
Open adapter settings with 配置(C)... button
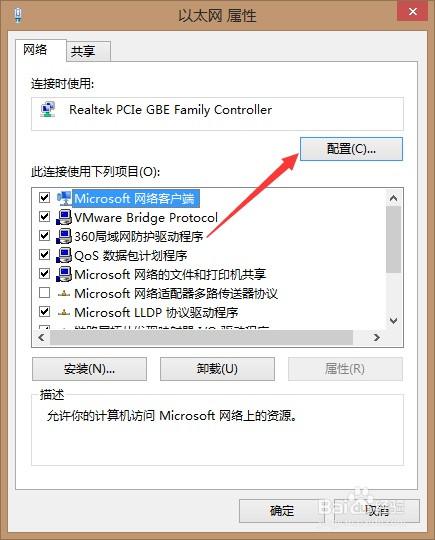tap(351, 149)
